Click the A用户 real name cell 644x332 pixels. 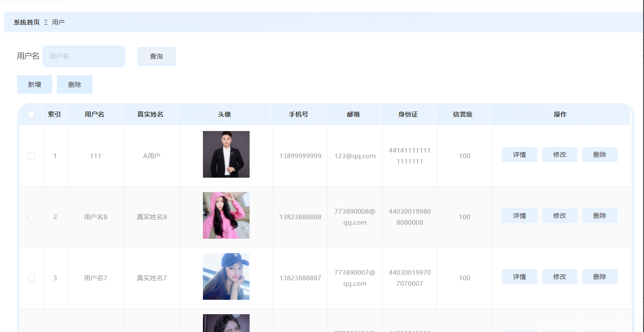tap(152, 156)
